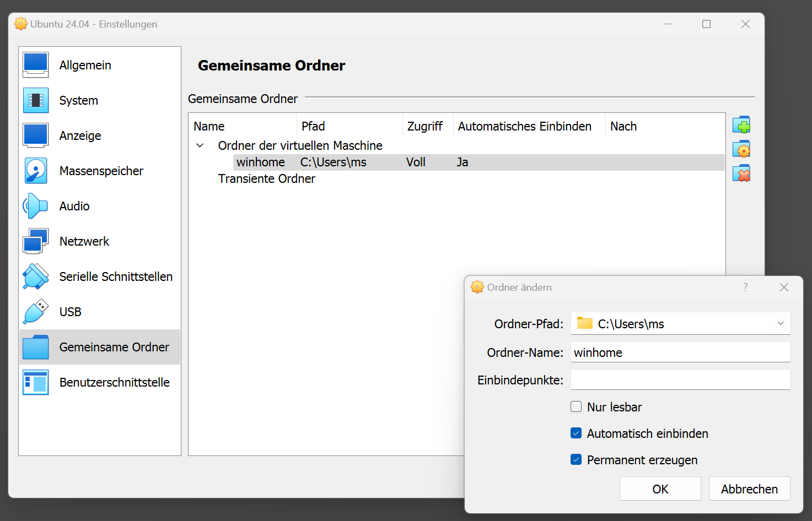Uncheck Automatisch einbinden
This screenshot has width=812, height=521.
point(576,433)
